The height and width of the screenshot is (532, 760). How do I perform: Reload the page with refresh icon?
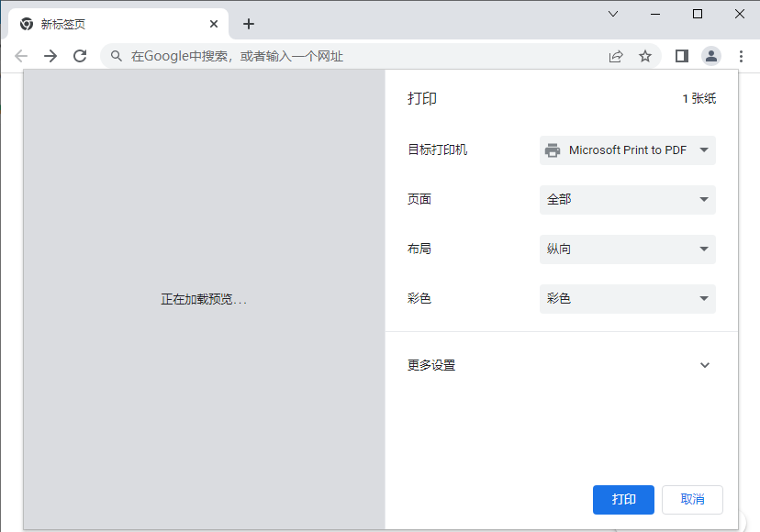[80, 56]
